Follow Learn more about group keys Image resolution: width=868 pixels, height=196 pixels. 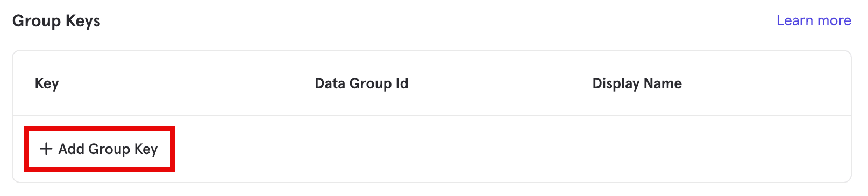click(814, 20)
